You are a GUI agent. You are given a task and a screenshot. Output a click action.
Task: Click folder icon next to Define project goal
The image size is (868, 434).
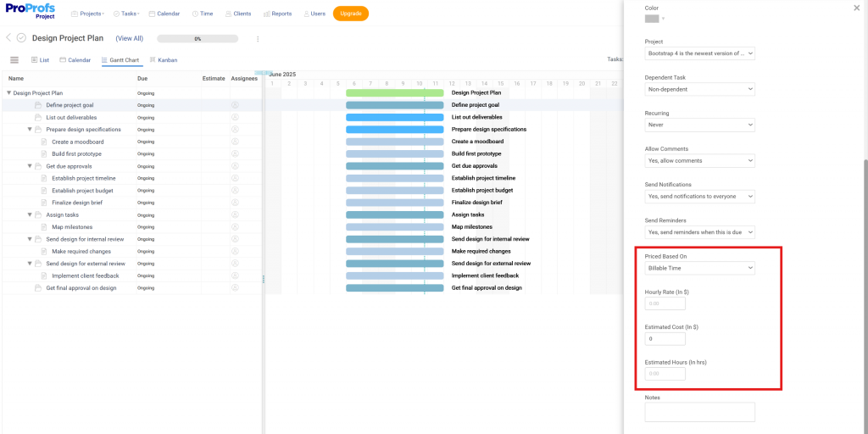[x=38, y=104]
